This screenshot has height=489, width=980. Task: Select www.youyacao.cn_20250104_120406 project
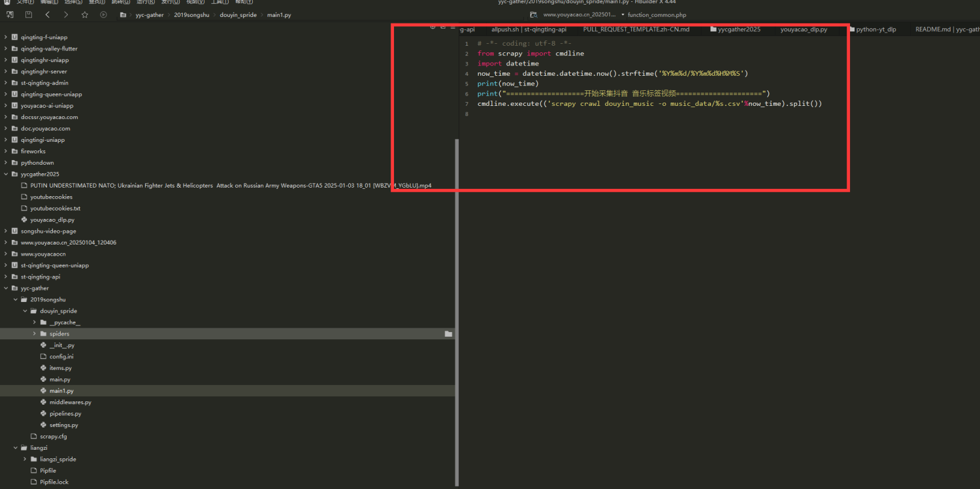coord(69,243)
